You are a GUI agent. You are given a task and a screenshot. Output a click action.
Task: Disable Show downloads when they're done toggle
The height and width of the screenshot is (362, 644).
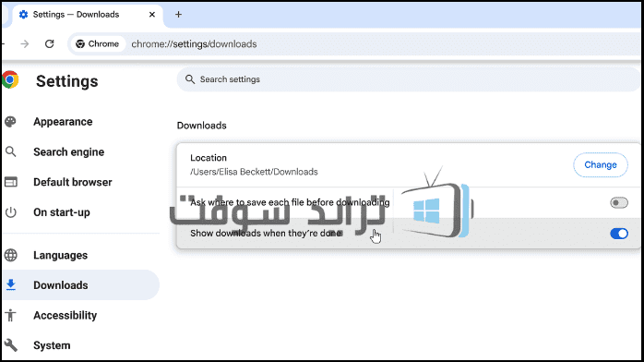tap(618, 234)
